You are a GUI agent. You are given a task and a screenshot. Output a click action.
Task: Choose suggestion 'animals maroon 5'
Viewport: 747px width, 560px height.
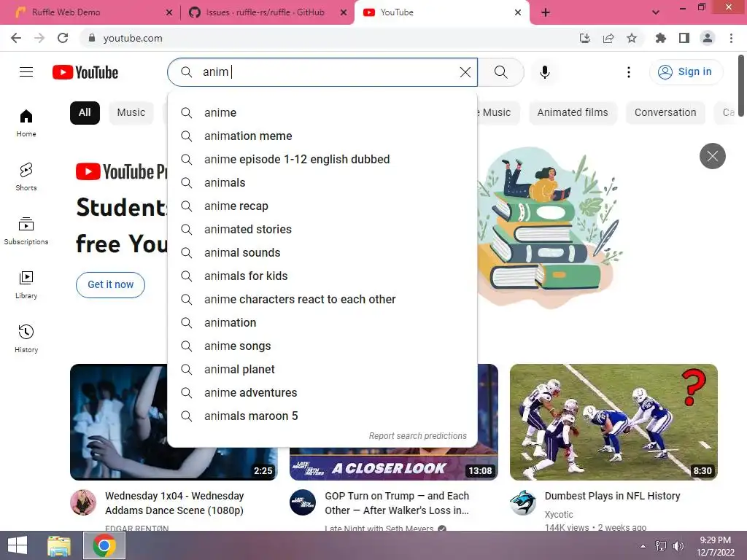coord(322,416)
